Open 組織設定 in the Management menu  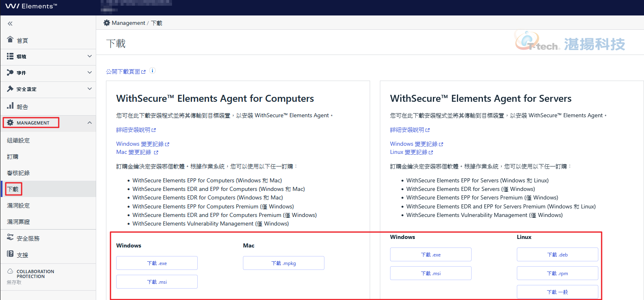pos(18,140)
